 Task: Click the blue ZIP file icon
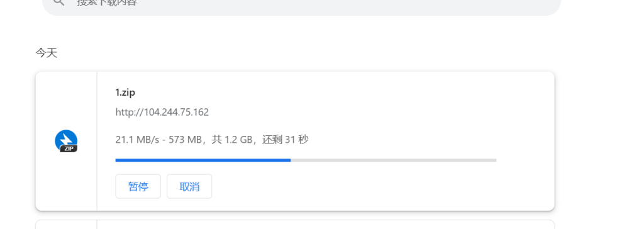(x=66, y=141)
